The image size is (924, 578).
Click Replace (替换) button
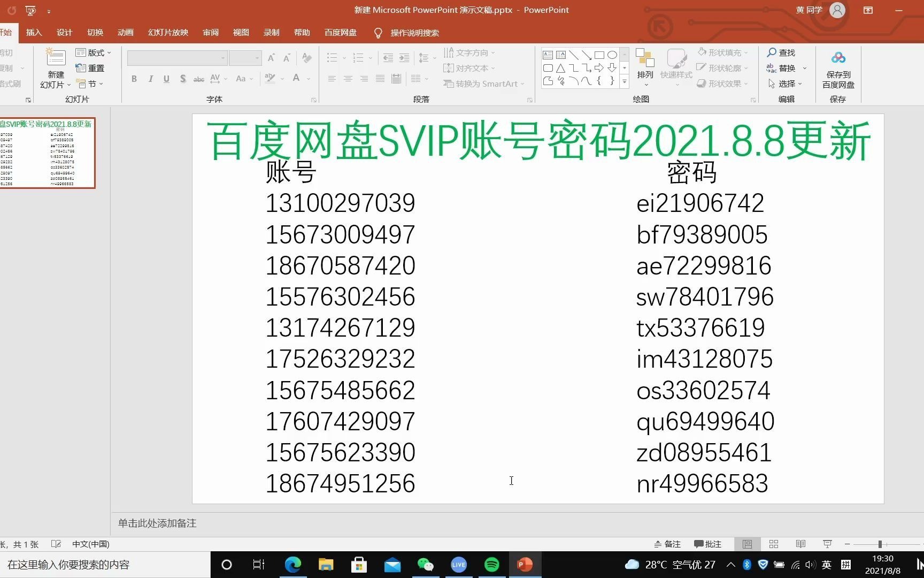tap(782, 68)
